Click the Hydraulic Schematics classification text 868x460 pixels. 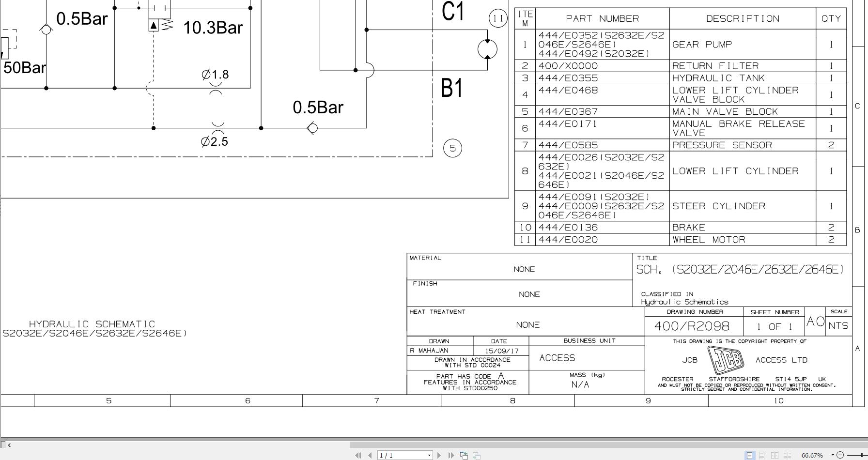pyautogui.click(x=684, y=302)
